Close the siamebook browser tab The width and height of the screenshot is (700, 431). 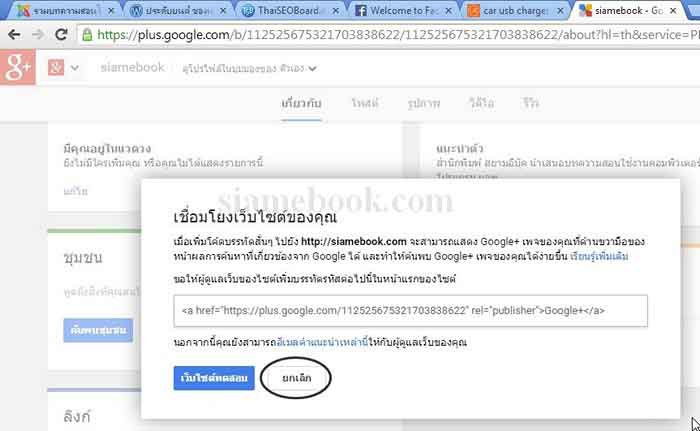click(x=673, y=10)
